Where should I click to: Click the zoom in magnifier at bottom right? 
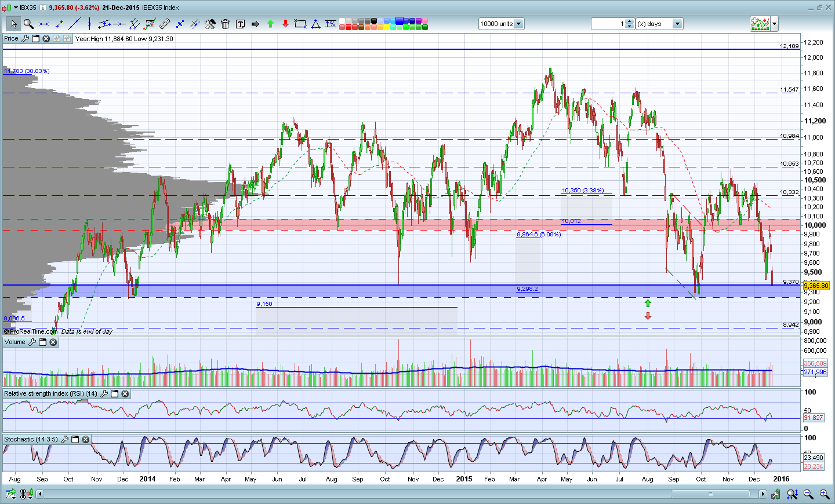click(x=825, y=494)
